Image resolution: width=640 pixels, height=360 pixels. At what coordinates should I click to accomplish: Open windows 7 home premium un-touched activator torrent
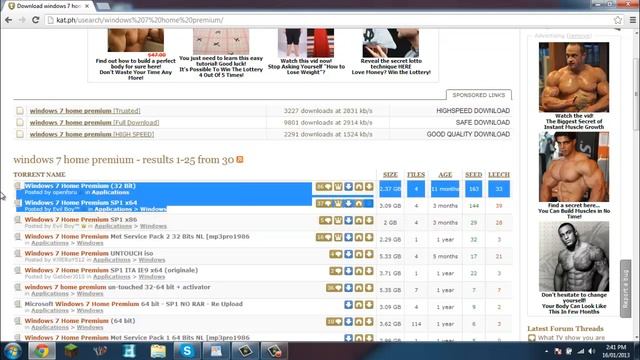118,287
